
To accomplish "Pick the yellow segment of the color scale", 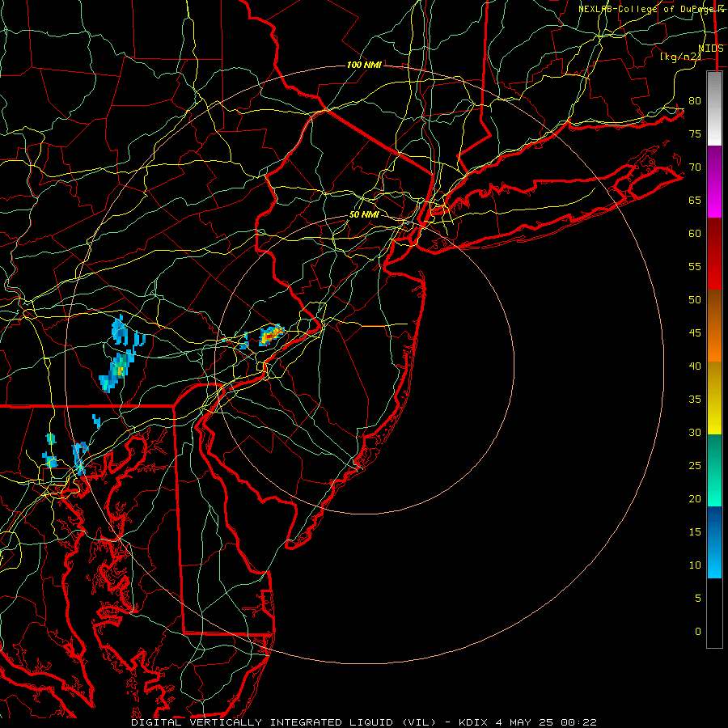I will (x=714, y=398).
